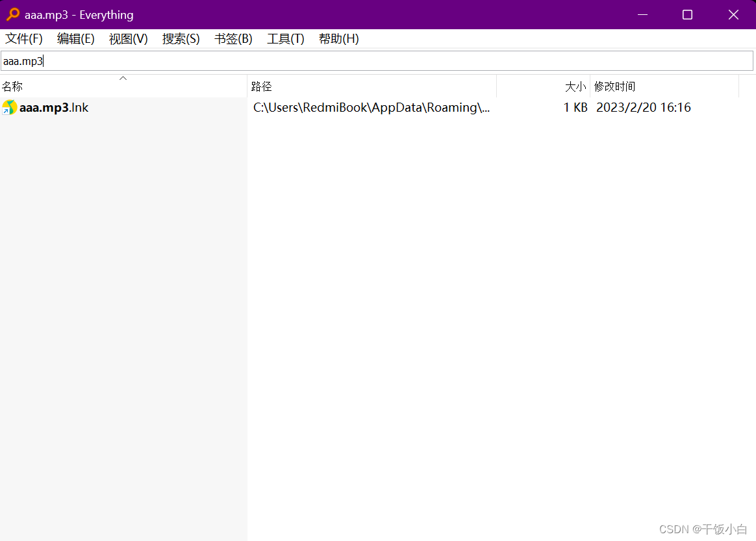Maximize the Everything window

click(688, 14)
